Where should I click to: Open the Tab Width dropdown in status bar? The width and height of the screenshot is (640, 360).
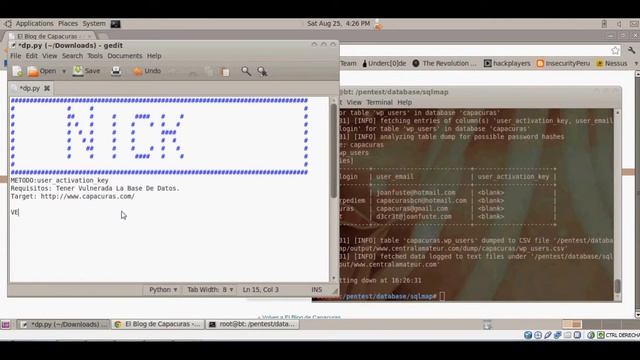click(x=210, y=290)
